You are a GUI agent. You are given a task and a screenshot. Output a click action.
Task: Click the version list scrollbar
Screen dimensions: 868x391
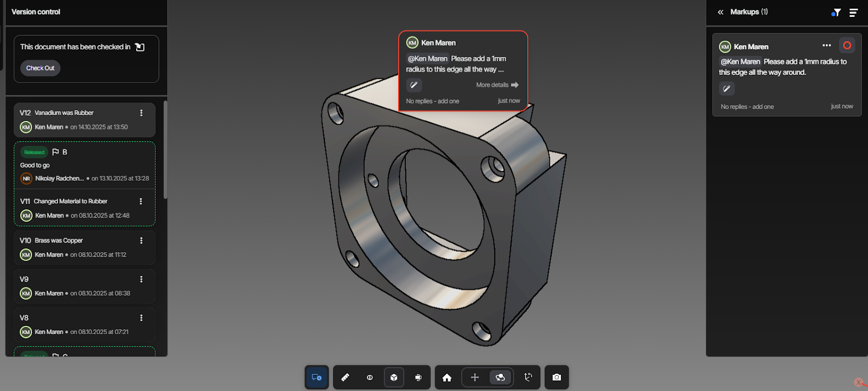[165, 150]
